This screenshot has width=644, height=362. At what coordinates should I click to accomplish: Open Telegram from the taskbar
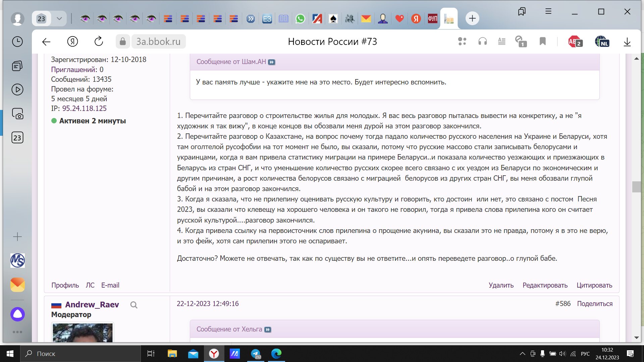256,354
